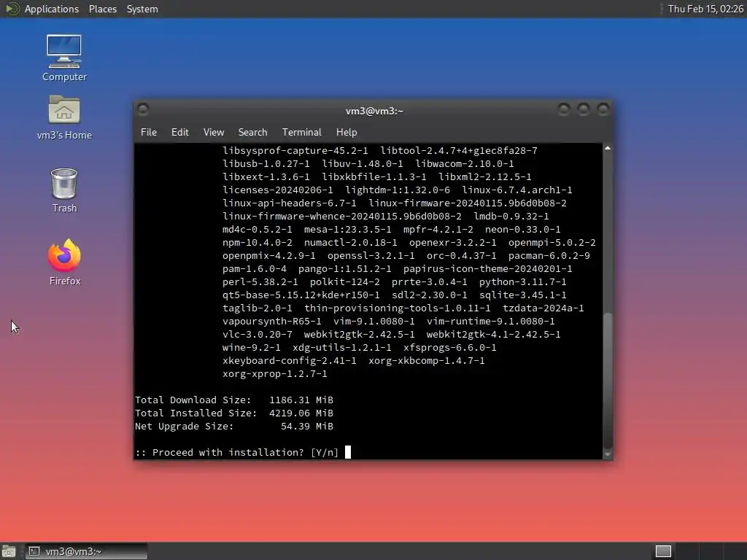The height and width of the screenshot is (560, 747).
Task: Open the terminal Edit menu
Action: point(179,133)
